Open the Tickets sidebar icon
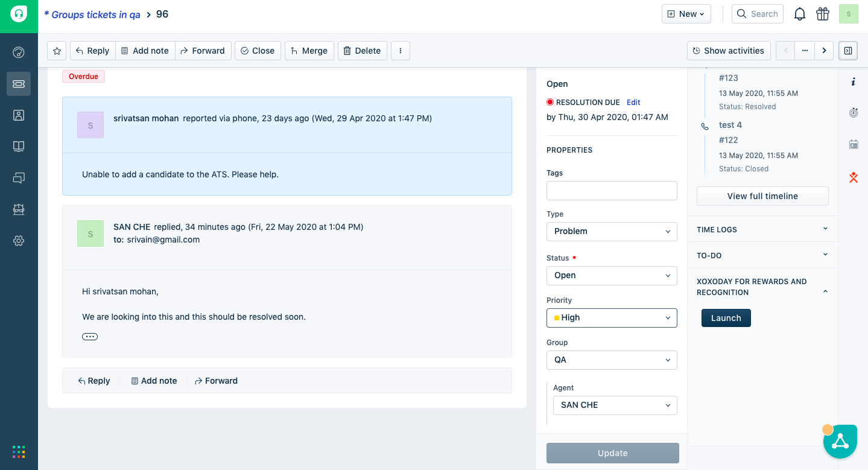 pos(19,84)
